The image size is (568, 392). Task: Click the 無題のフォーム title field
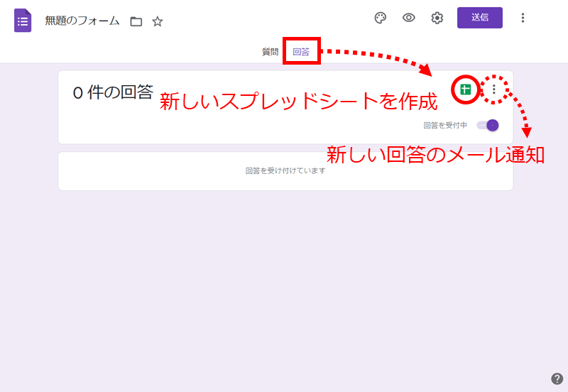coord(82,21)
